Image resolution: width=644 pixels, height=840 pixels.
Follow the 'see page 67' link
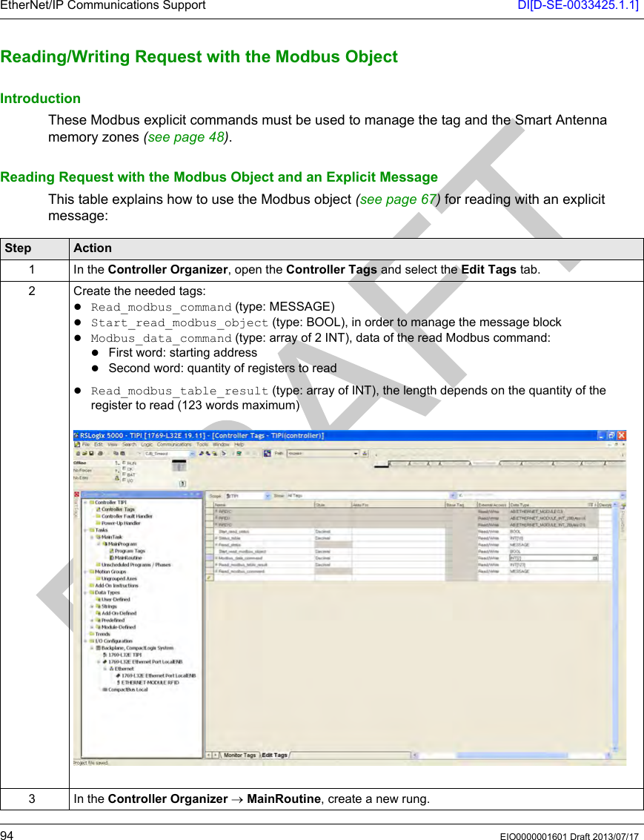coord(398,199)
